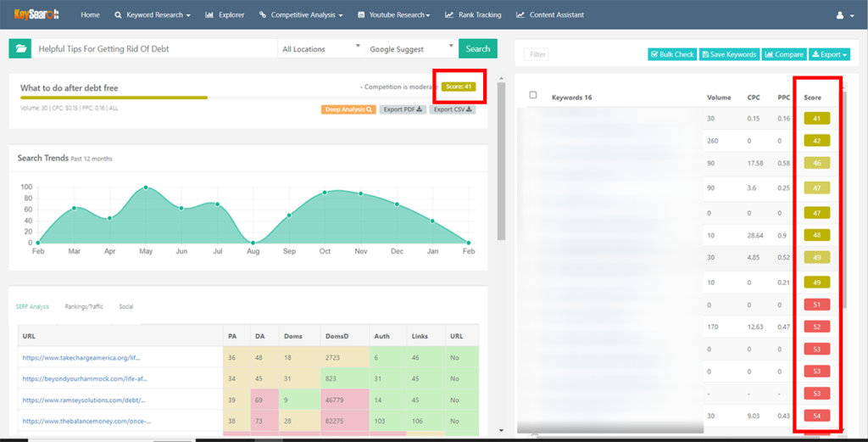Click the Aug data point on trends chart

click(x=253, y=243)
